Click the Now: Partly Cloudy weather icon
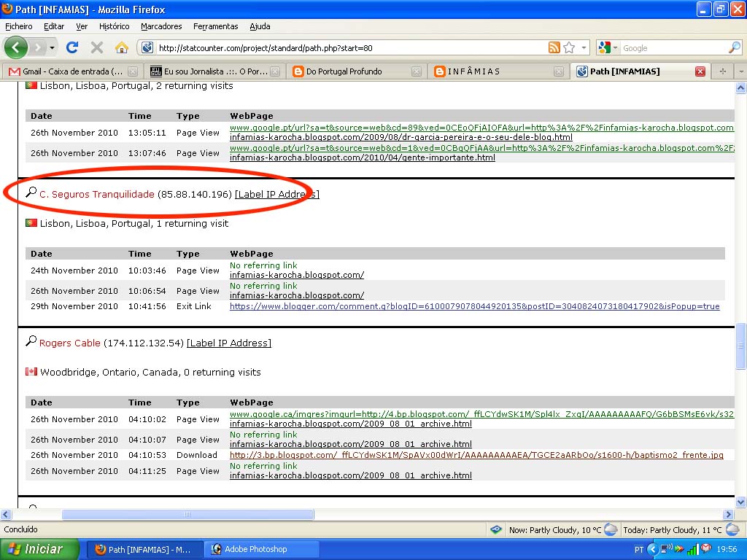747x560 pixels. (x=611, y=529)
